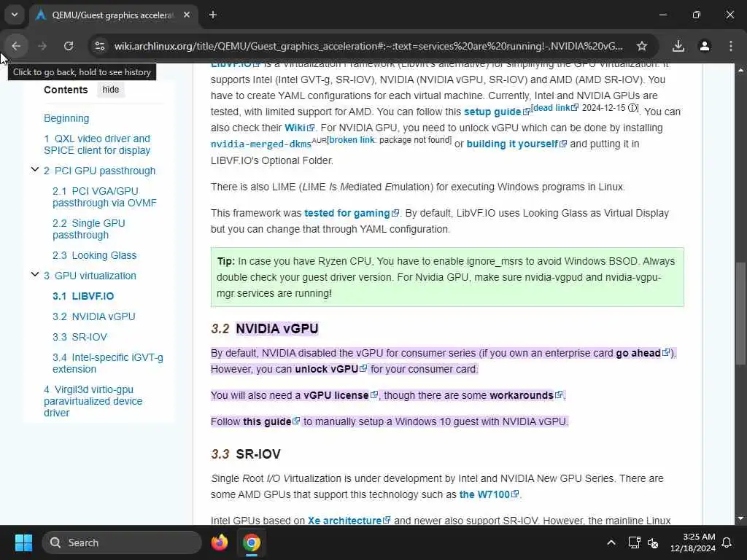Go to PCI GPU passthrough section
The image size is (747, 560).
tap(99, 171)
